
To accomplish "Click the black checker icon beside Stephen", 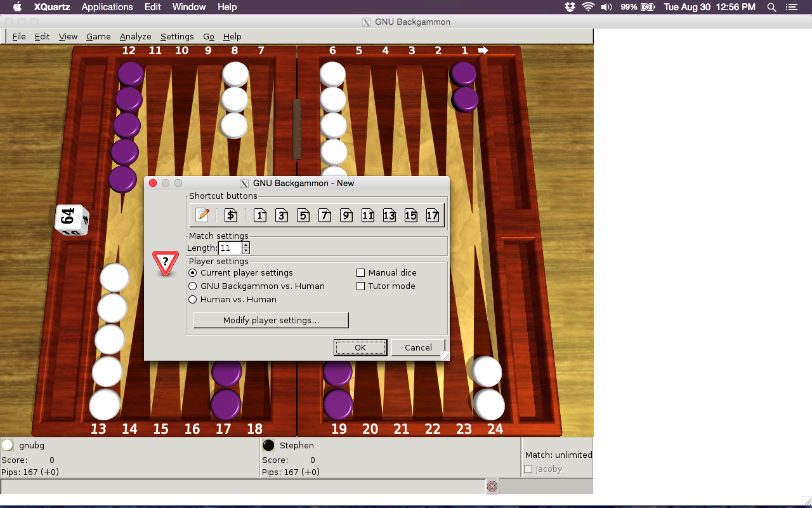I will pos(269,445).
